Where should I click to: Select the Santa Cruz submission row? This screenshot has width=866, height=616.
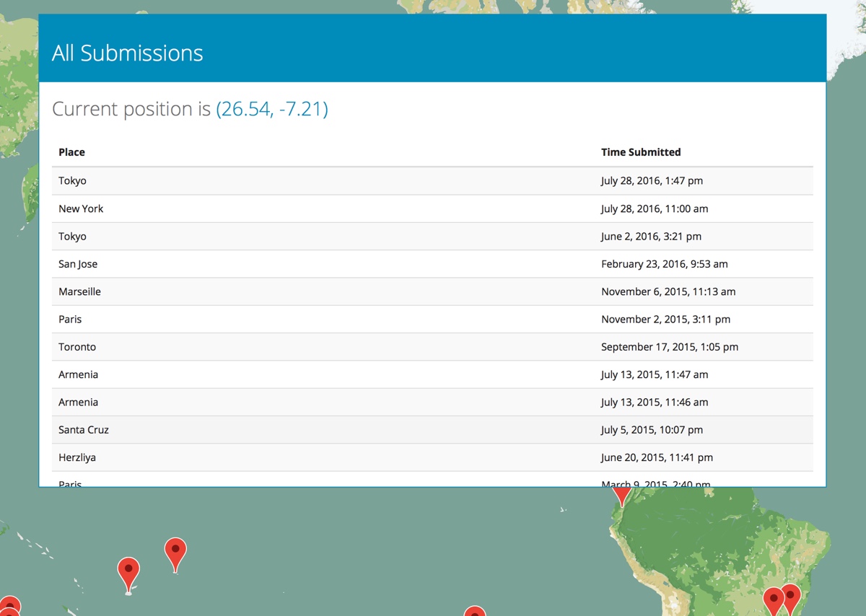(432, 430)
